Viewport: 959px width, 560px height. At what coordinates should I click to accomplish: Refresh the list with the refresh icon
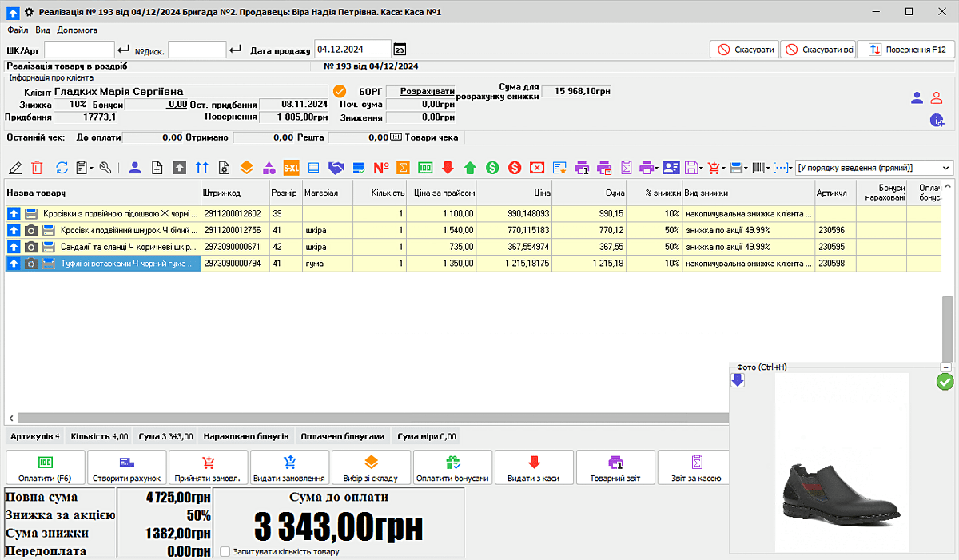(x=62, y=167)
